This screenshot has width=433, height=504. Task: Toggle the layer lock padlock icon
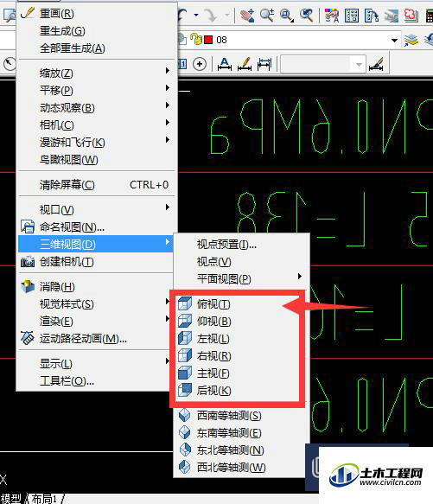(x=196, y=40)
